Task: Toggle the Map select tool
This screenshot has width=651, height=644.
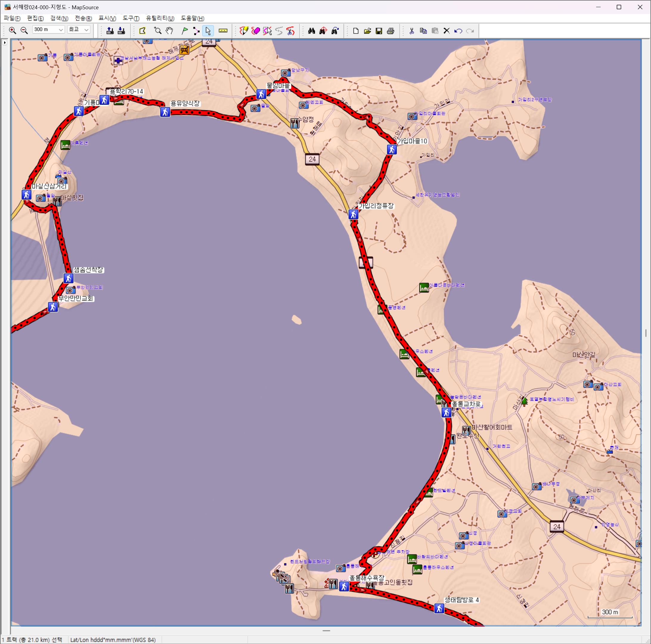Action: 142,31
